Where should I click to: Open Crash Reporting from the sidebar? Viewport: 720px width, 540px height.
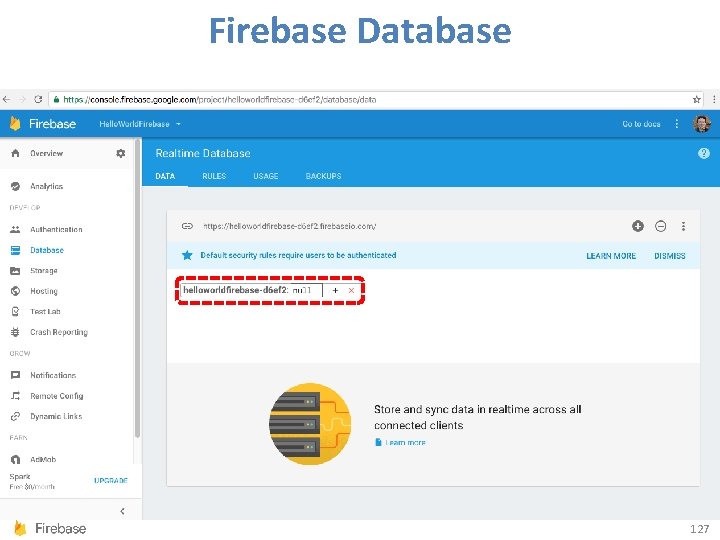point(59,332)
